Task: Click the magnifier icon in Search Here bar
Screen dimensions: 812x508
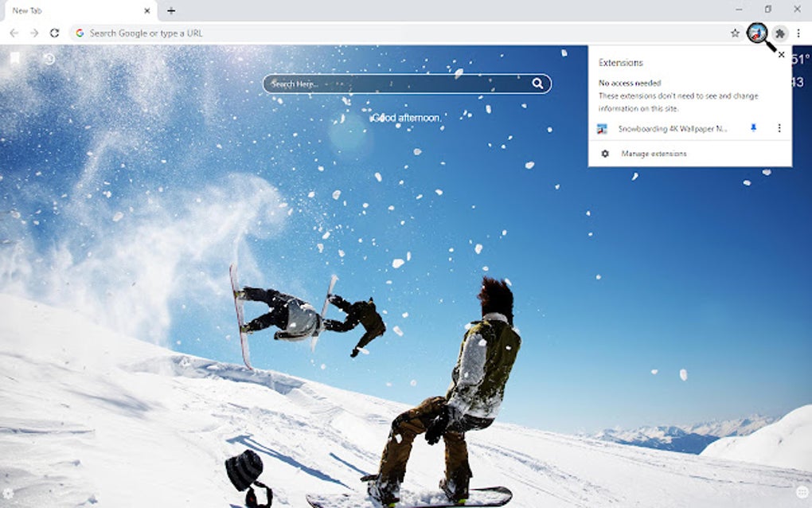Action: coord(538,83)
